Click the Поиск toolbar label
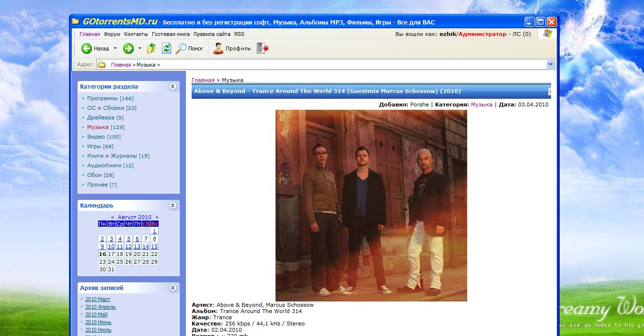The height and width of the screenshot is (336, 644). point(195,48)
